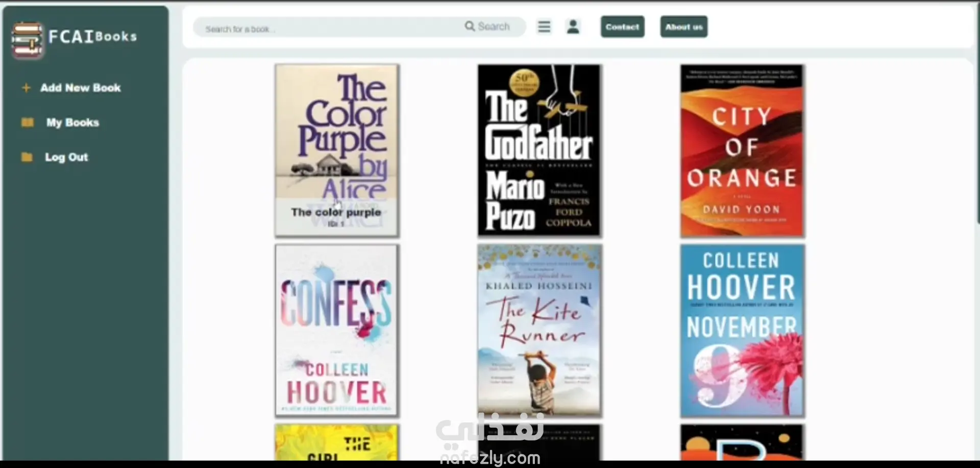Select Add New Book in the sidebar

[x=81, y=88]
